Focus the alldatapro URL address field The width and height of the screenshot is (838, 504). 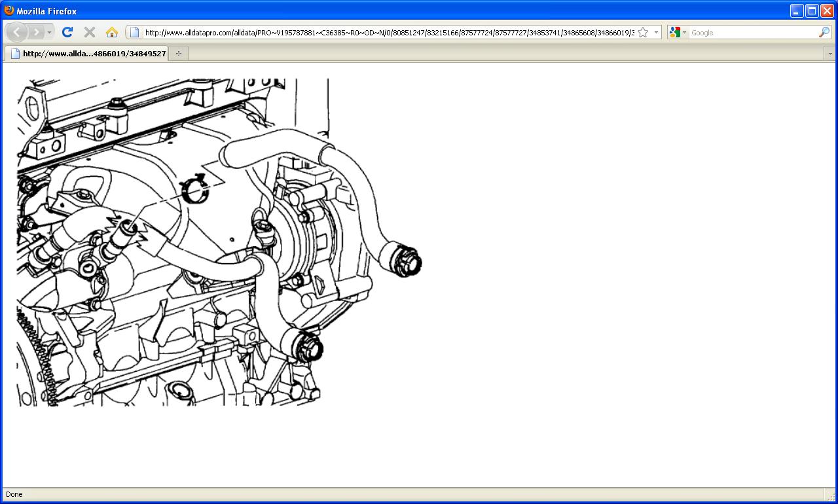click(x=389, y=33)
